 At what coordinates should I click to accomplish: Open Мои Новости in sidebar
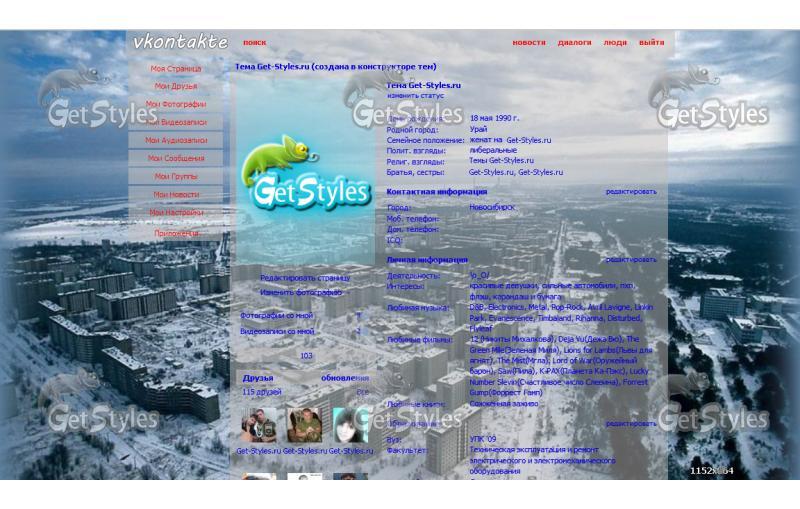[176, 194]
